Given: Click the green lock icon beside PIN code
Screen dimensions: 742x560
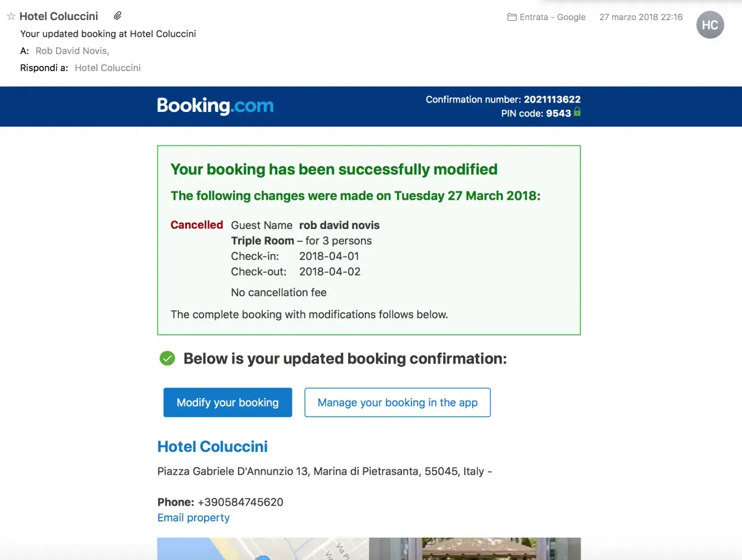Looking at the screenshot, I should click(x=577, y=112).
